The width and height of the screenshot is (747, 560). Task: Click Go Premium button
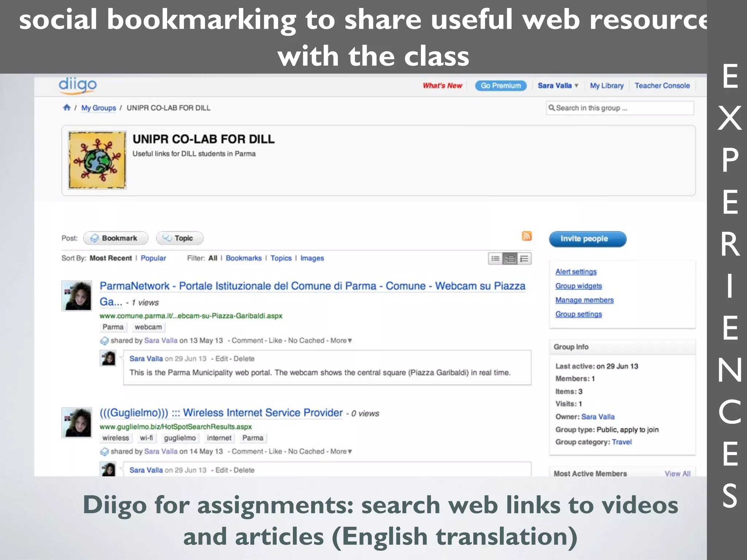[501, 86]
